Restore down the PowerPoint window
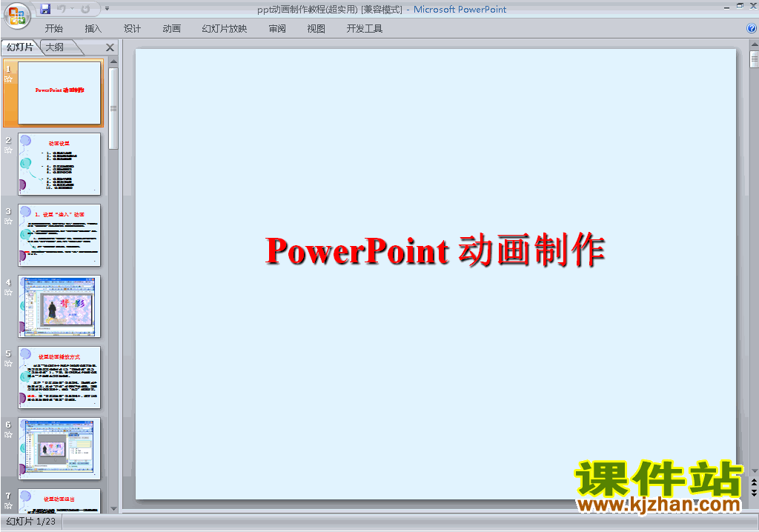759x532 pixels. click(740, 6)
